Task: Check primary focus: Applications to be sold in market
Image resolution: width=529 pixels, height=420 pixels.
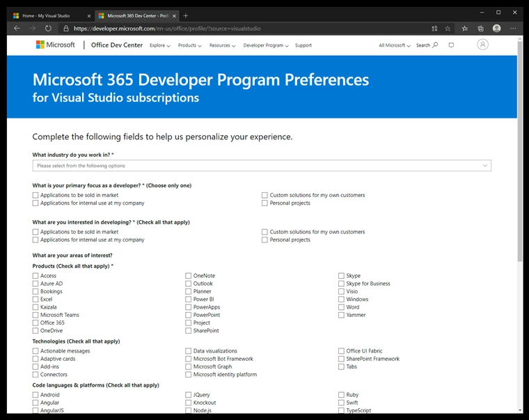Action: [x=35, y=195]
